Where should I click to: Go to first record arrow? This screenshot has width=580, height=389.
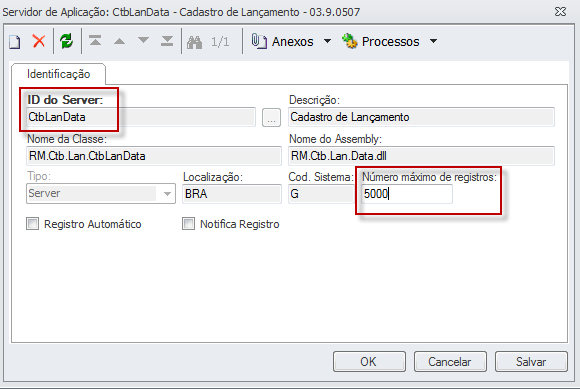(95, 41)
